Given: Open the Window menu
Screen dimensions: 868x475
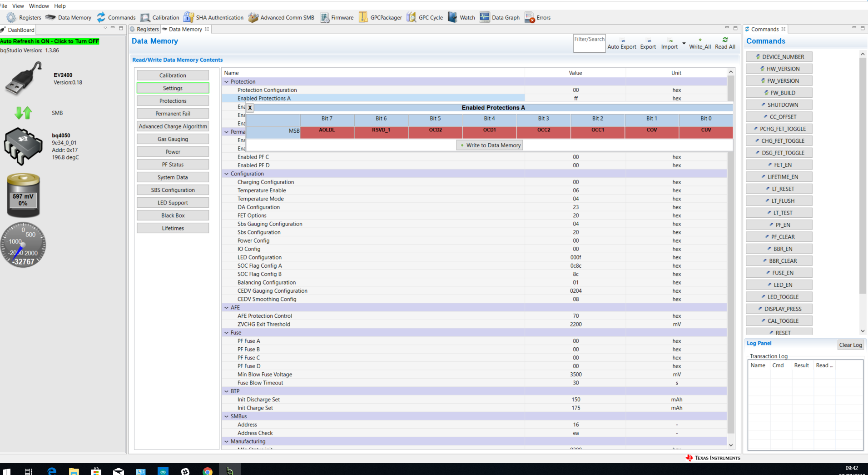Looking at the screenshot, I should click(x=39, y=6).
